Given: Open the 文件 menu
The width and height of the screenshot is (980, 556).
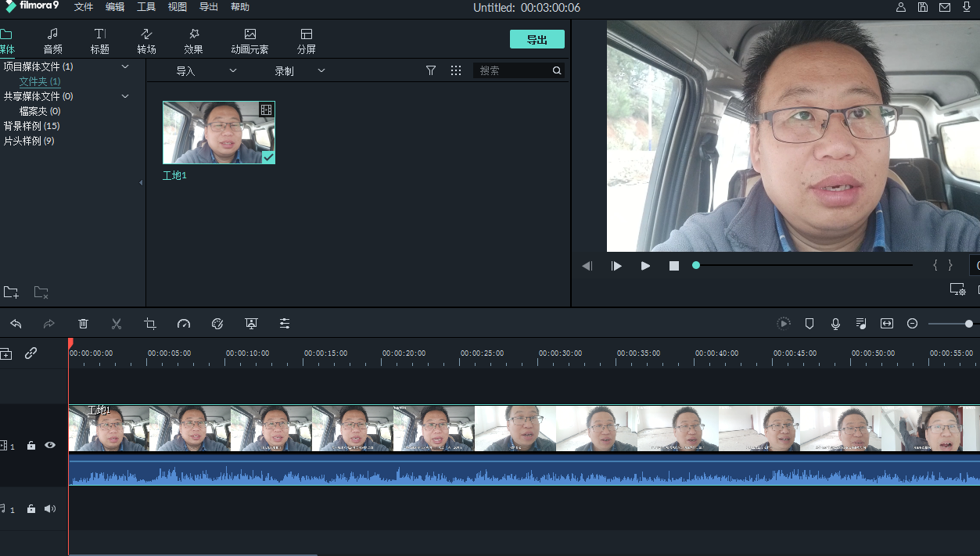Looking at the screenshot, I should coord(83,7).
